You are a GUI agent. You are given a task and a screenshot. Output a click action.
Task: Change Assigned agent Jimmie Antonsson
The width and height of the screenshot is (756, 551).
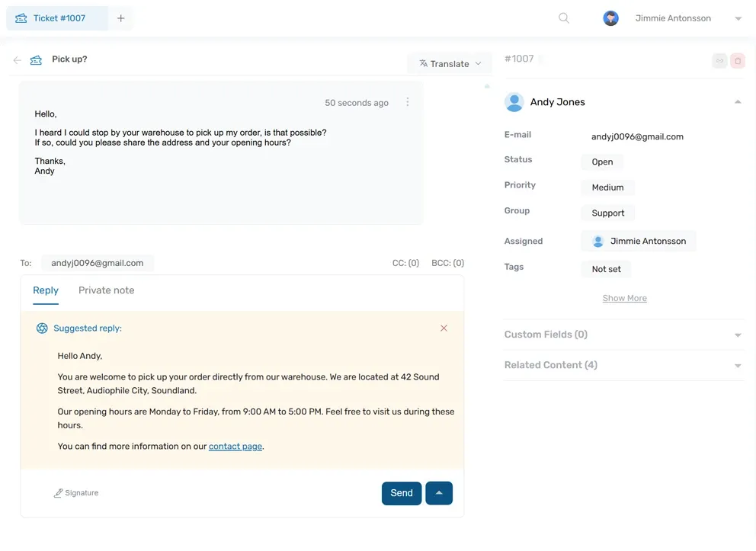tap(639, 241)
